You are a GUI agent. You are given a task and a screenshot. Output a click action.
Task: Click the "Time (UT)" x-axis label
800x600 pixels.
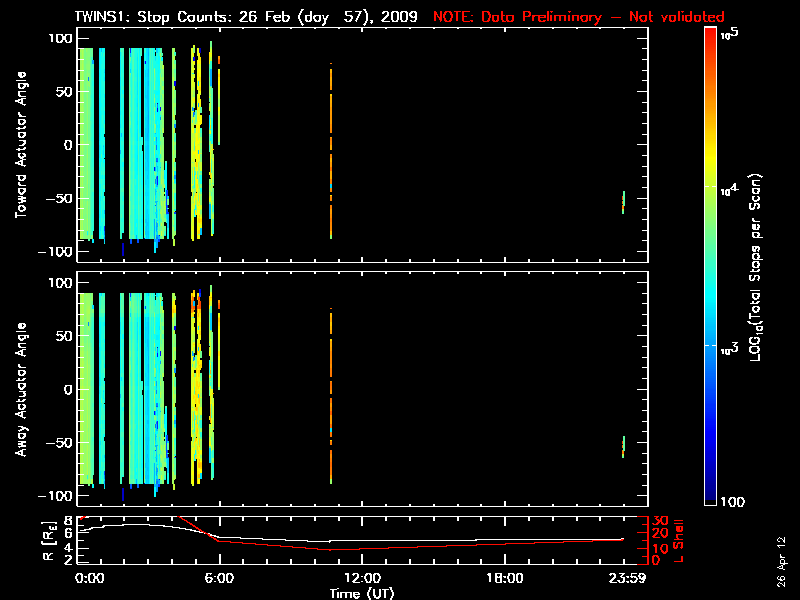362,593
